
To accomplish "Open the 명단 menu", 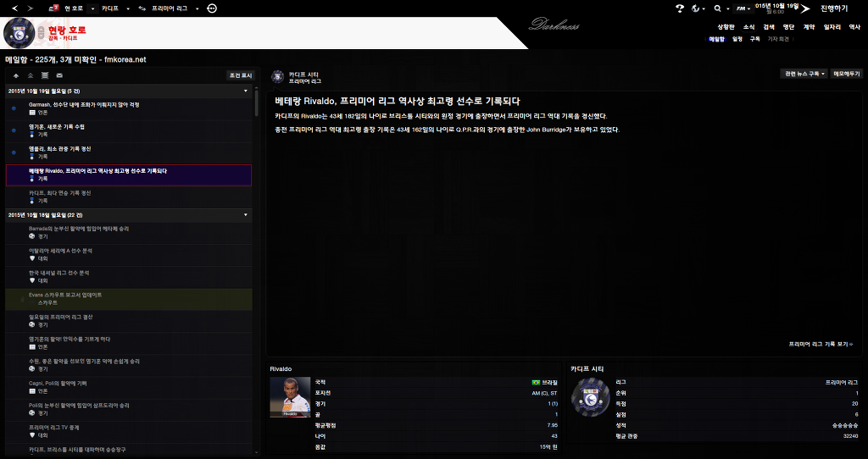I will (x=789, y=26).
